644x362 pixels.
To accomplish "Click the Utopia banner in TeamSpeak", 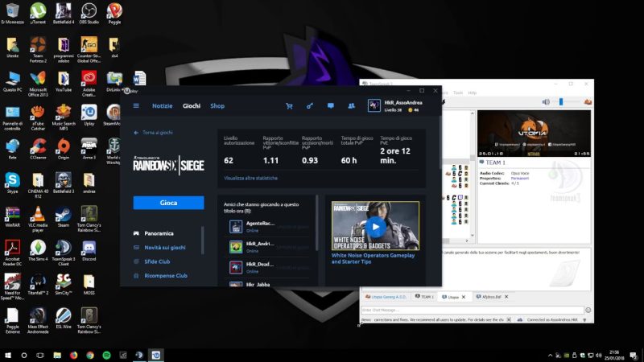I will [534, 134].
